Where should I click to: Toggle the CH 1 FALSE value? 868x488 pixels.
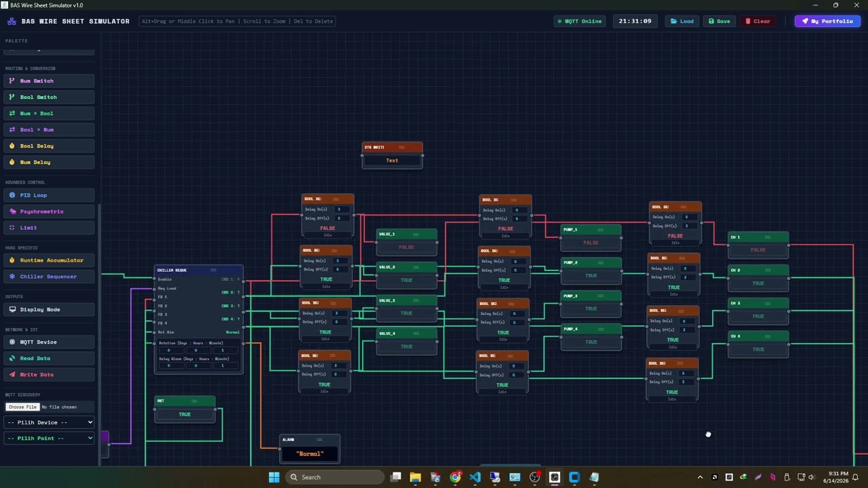758,250
